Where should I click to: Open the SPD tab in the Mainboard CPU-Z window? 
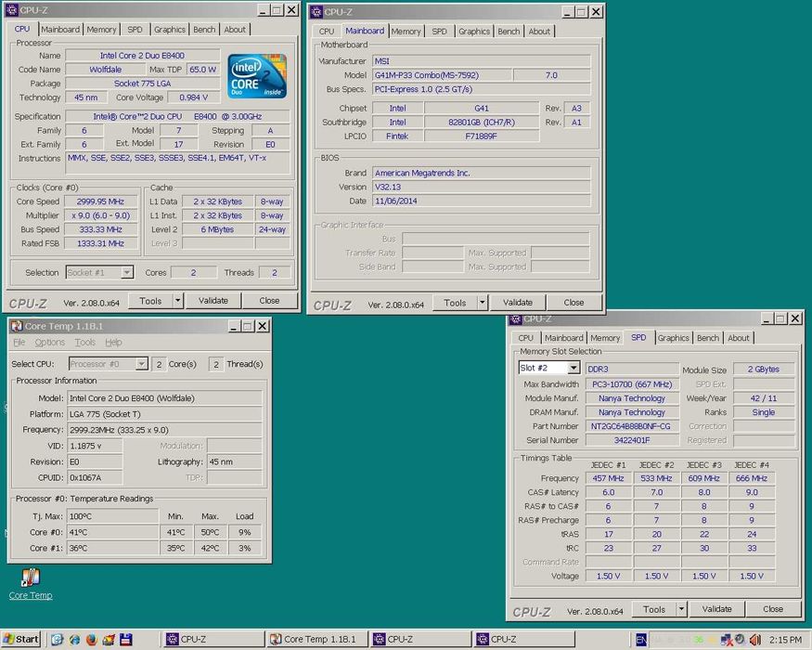[439, 32]
